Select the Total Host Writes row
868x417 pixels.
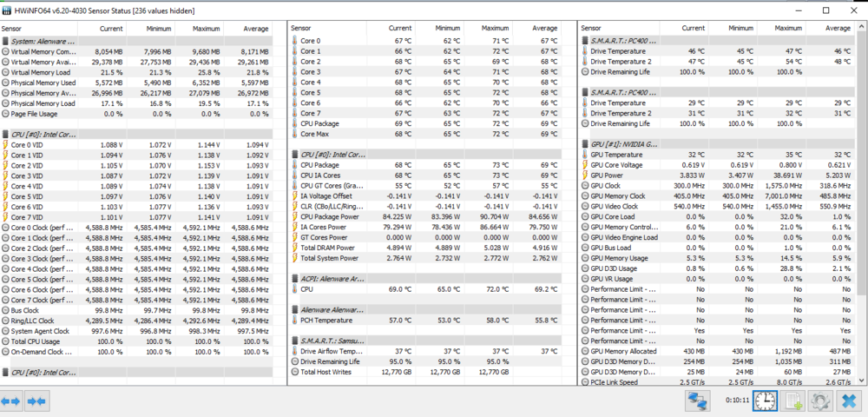[331, 371]
